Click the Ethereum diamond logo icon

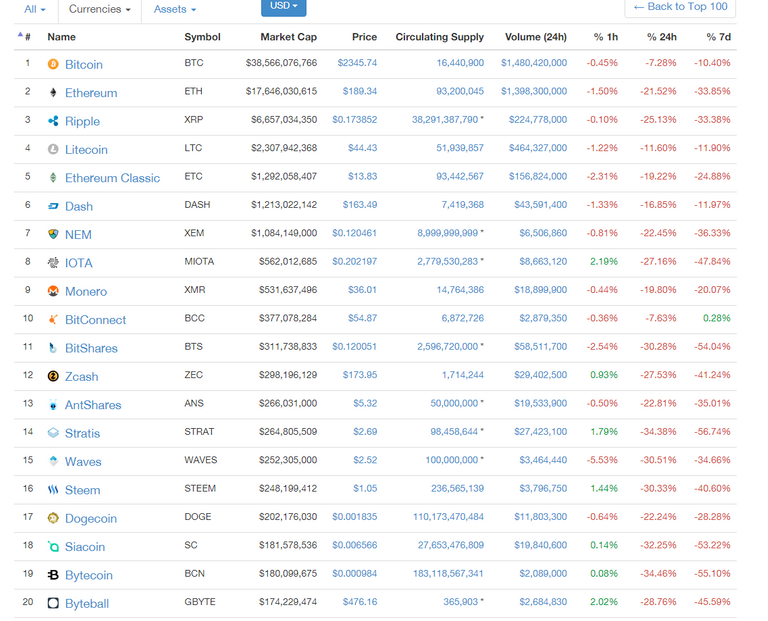click(53, 93)
